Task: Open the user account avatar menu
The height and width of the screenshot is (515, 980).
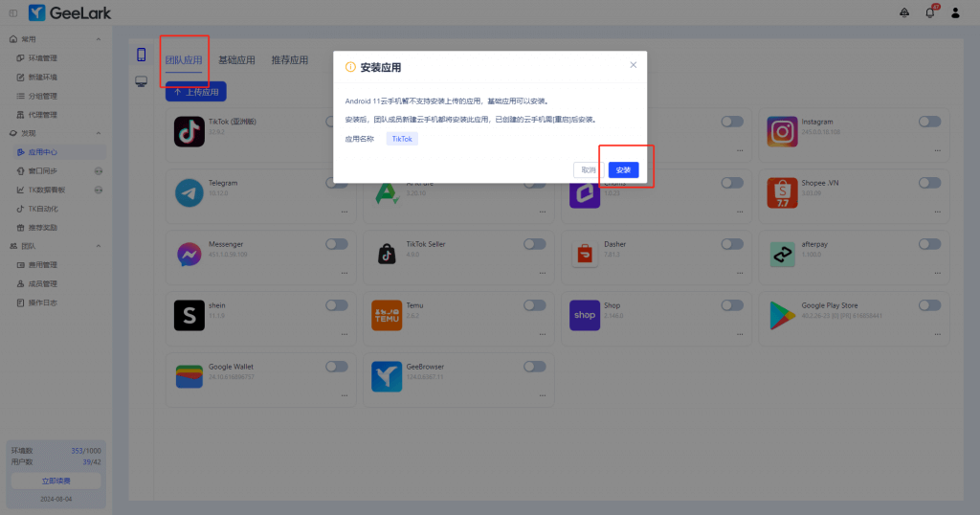Action: coord(954,12)
